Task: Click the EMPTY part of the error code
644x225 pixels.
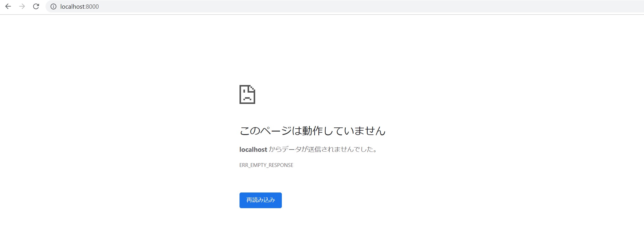Action: point(259,165)
